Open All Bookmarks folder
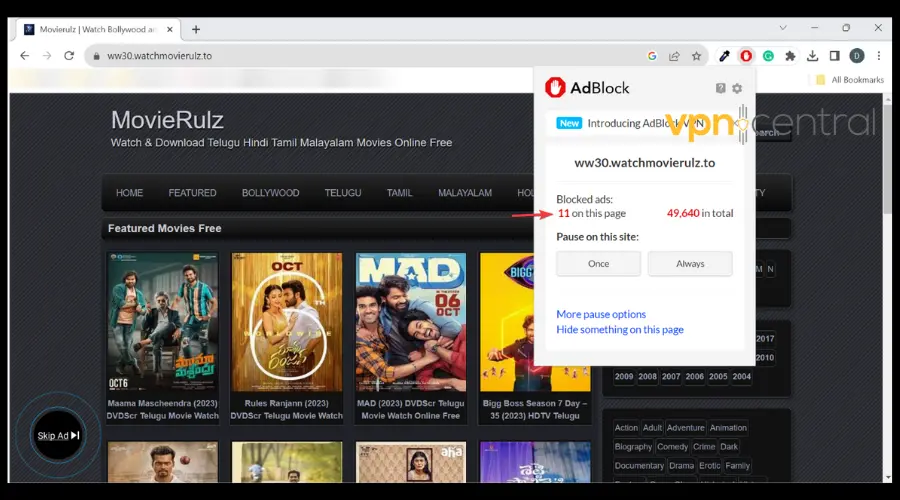This screenshot has width=900, height=500. coord(850,80)
